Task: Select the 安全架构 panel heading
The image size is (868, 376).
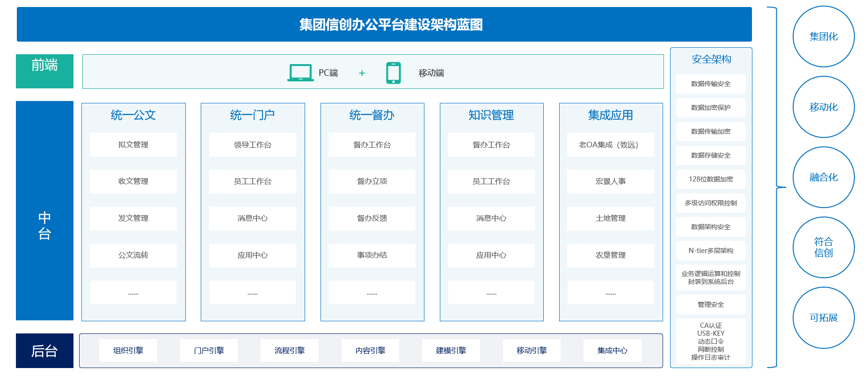Action: 711,59
